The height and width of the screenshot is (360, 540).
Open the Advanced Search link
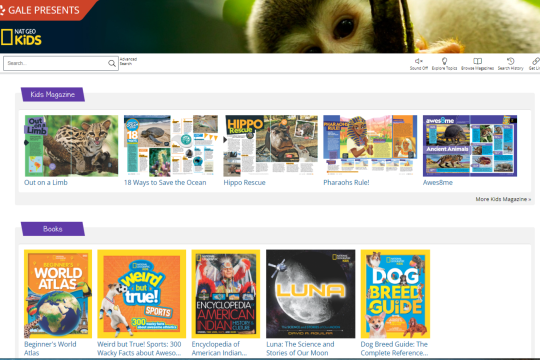128,61
